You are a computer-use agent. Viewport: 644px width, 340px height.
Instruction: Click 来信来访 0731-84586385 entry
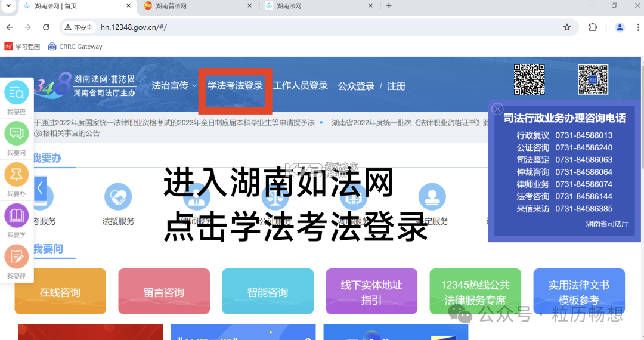coord(564,209)
